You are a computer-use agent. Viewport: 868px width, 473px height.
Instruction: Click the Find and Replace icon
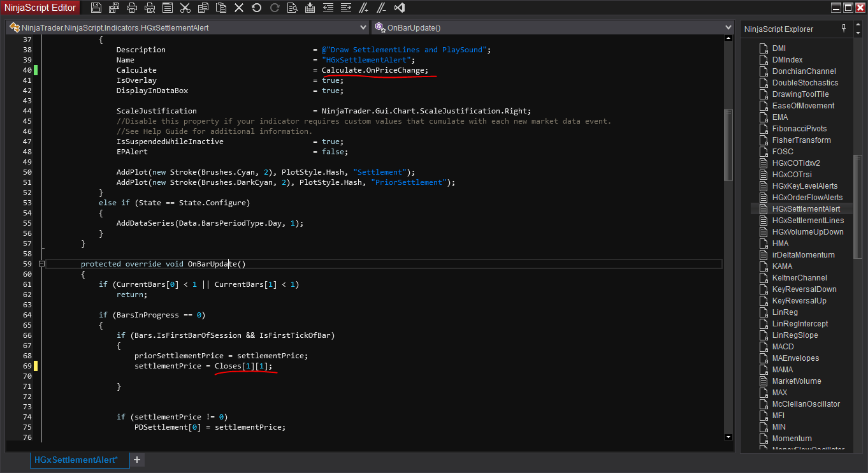point(292,8)
